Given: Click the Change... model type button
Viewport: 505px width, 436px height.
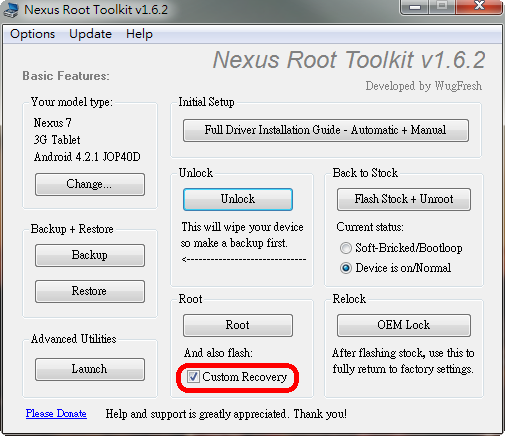Looking at the screenshot, I should click(x=90, y=184).
